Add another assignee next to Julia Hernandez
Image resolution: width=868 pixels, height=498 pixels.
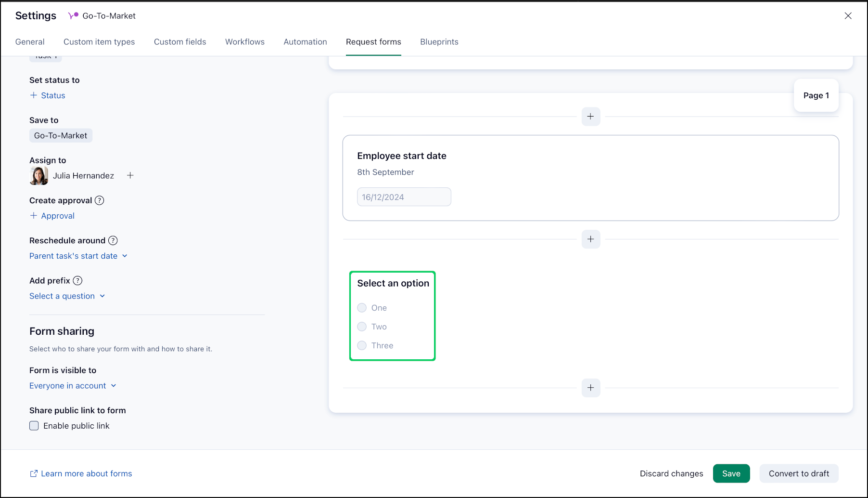tap(130, 176)
